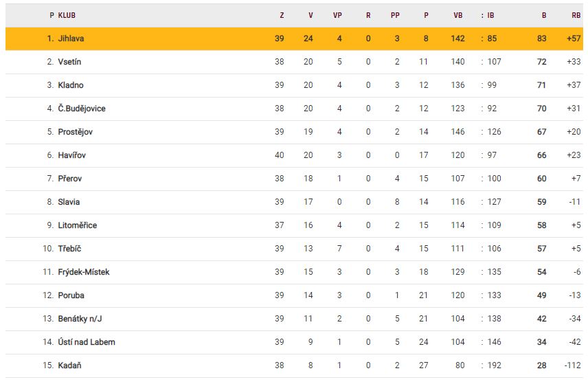Open the Přerov club page
Image resolution: width=588 pixels, height=384 pixels.
pyautogui.click(x=70, y=179)
